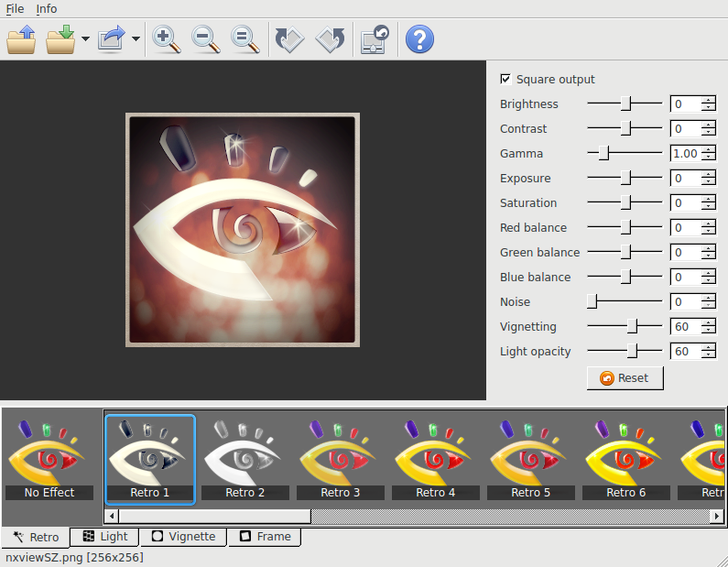Image resolution: width=728 pixels, height=567 pixels.
Task: Switch to the Frame tab
Action: coord(265,537)
